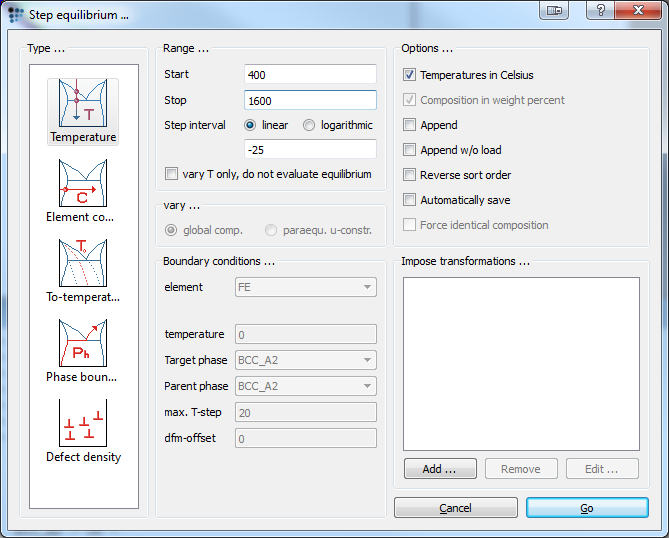The height and width of the screenshot is (538, 669).
Task: Click the title bar help question mark
Action: pyautogui.click(x=598, y=10)
